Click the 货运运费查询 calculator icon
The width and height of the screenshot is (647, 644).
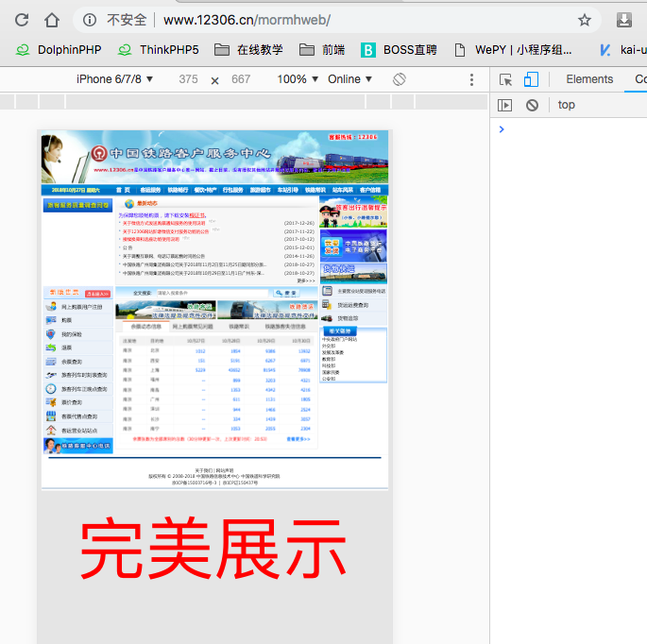pyautogui.click(x=327, y=304)
